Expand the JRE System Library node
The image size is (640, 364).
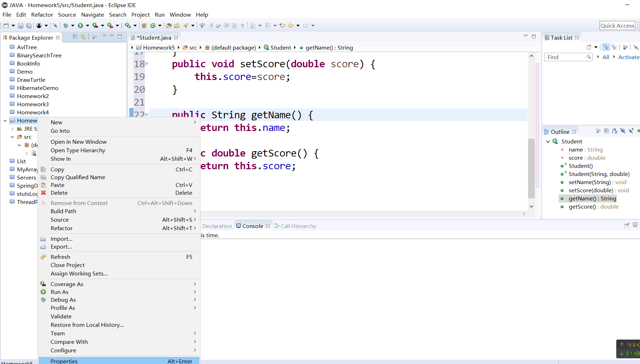12,129
